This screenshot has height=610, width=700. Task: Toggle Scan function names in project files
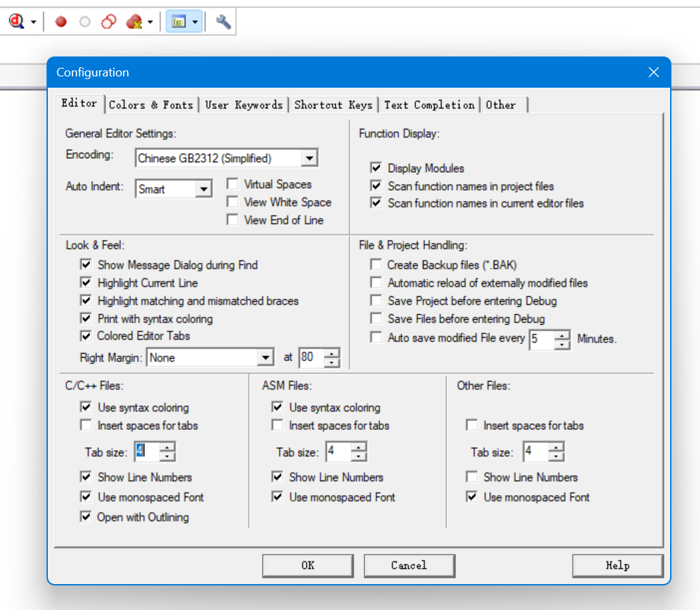pos(376,185)
